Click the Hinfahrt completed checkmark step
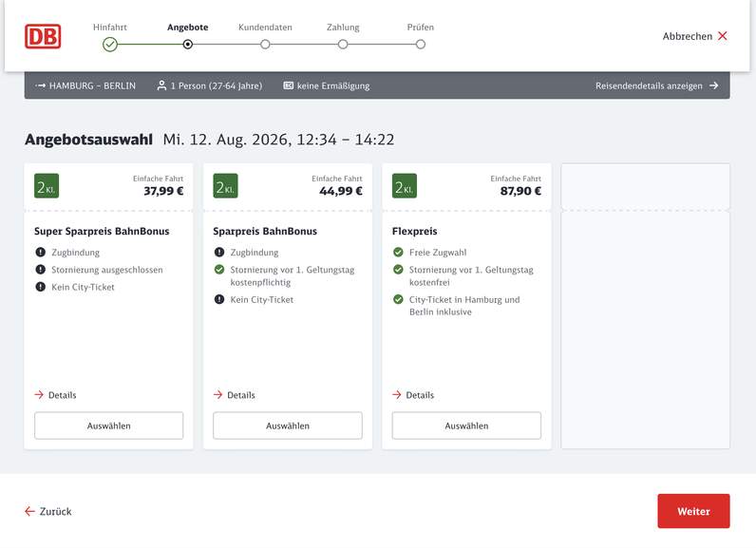 pyautogui.click(x=110, y=45)
